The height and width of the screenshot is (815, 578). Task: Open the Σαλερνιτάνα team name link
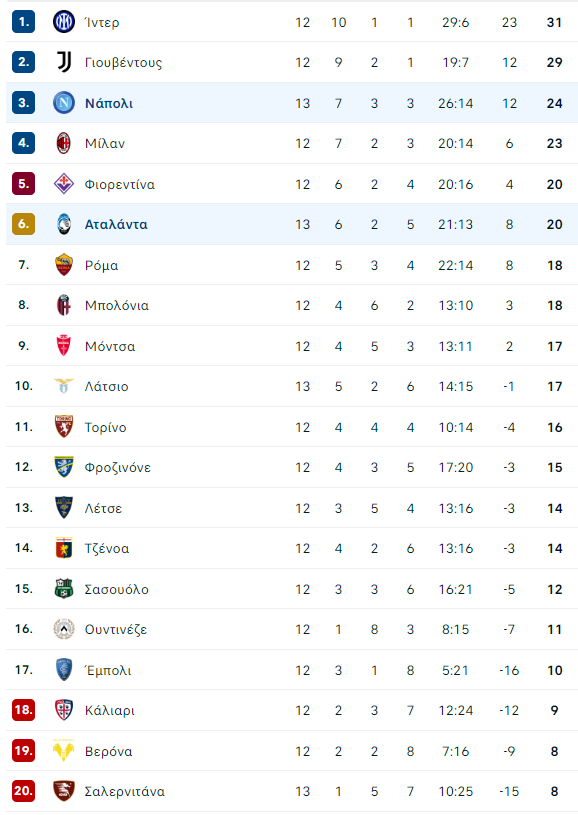(125, 792)
